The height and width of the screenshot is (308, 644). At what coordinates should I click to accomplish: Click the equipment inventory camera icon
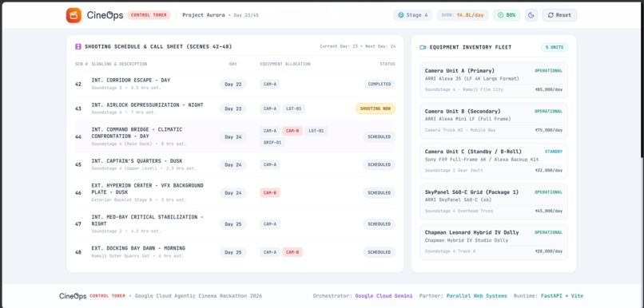tap(423, 48)
